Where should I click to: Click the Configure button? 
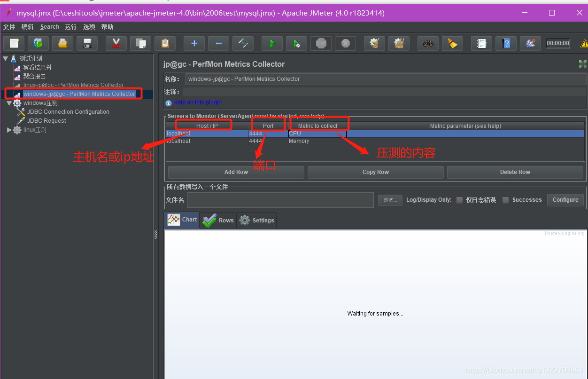[x=565, y=200]
